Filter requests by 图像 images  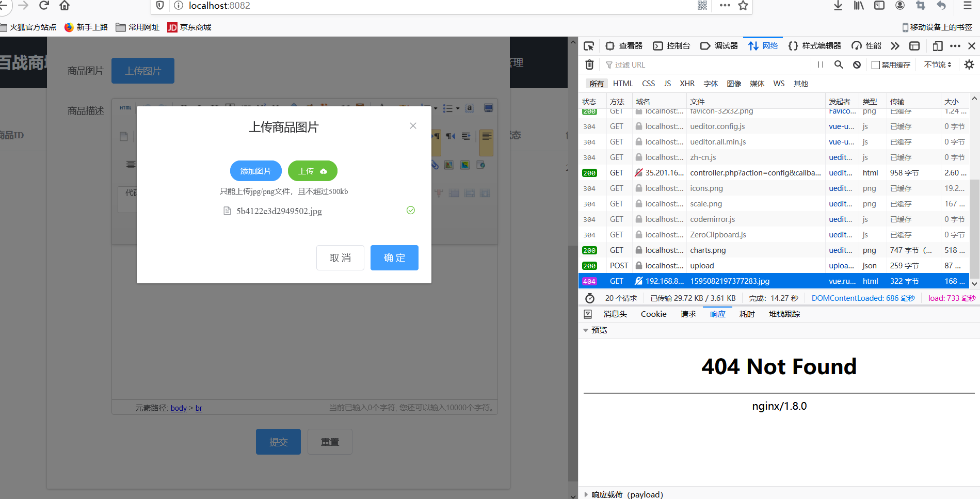pyautogui.click(x=734, y=84)
